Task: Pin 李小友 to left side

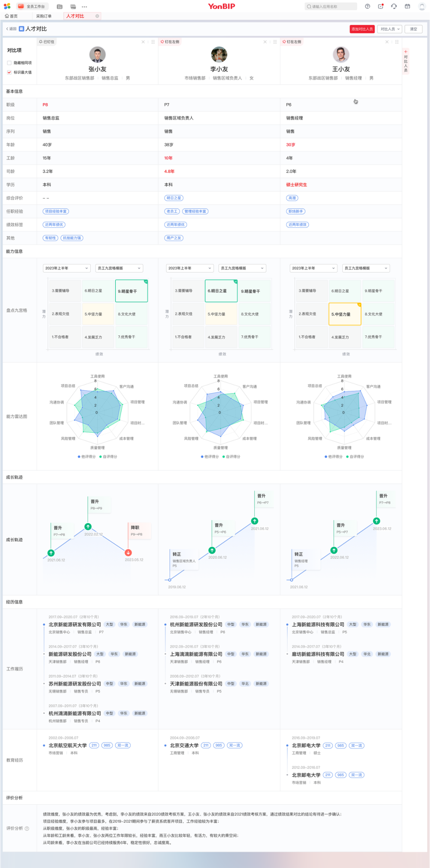Action: click(x=170, y=42)
